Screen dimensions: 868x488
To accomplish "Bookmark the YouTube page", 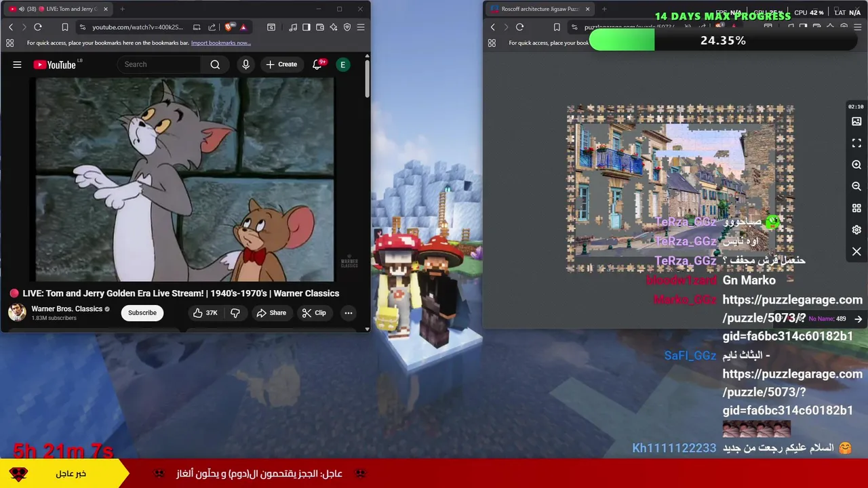I will [x=65, y=27].
